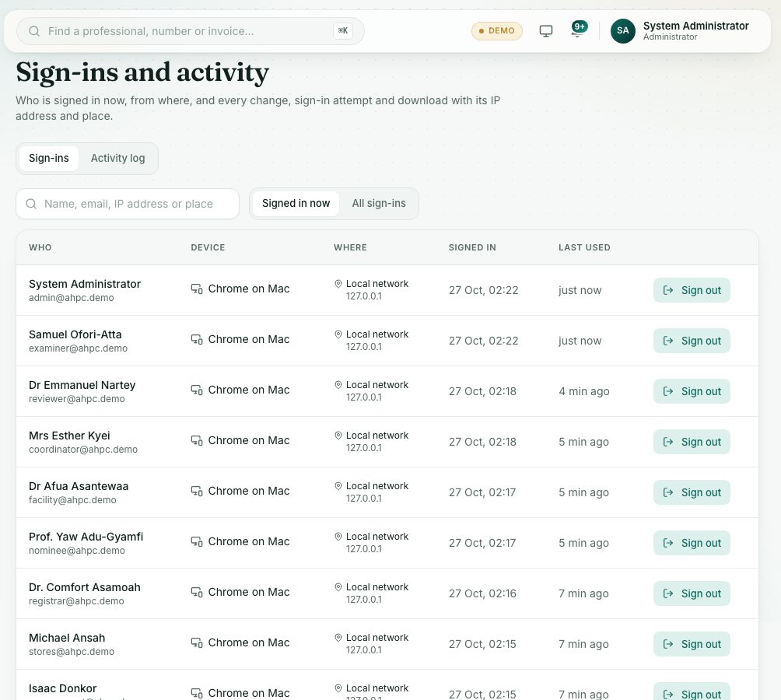Screen dimensions: 781x700
Task: Click the Sign-ins and activity heading
Action: click(142, 72)
